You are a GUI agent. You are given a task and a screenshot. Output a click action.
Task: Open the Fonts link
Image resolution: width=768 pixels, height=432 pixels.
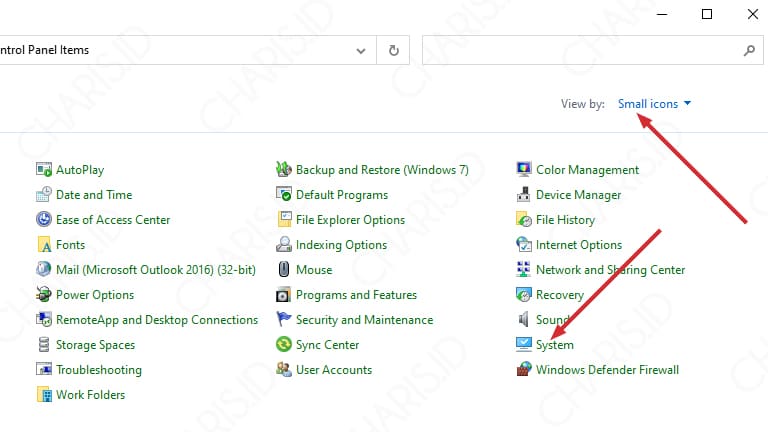(x=71, y=245)
